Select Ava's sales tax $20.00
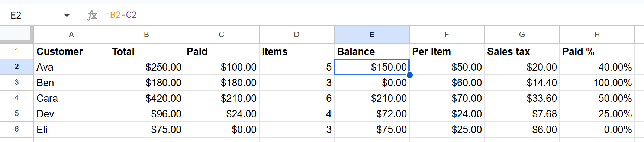This screenshot has width=644, height=142. [522, 67]
